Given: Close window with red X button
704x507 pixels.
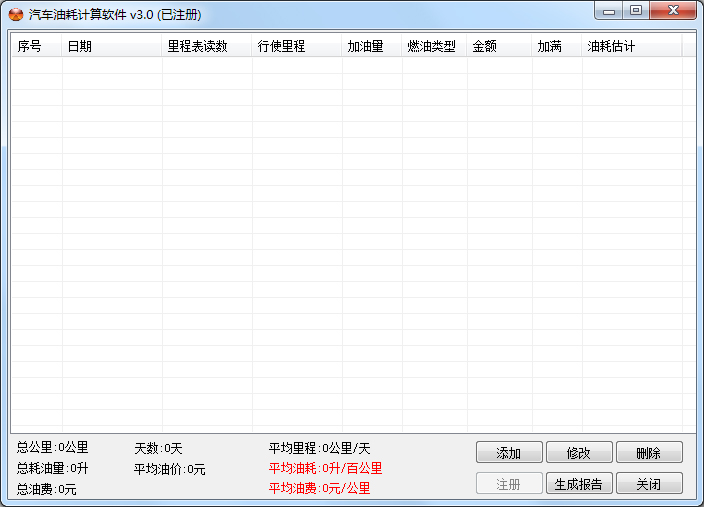Looking at the screenshot, I should click(x=673, y=11).
